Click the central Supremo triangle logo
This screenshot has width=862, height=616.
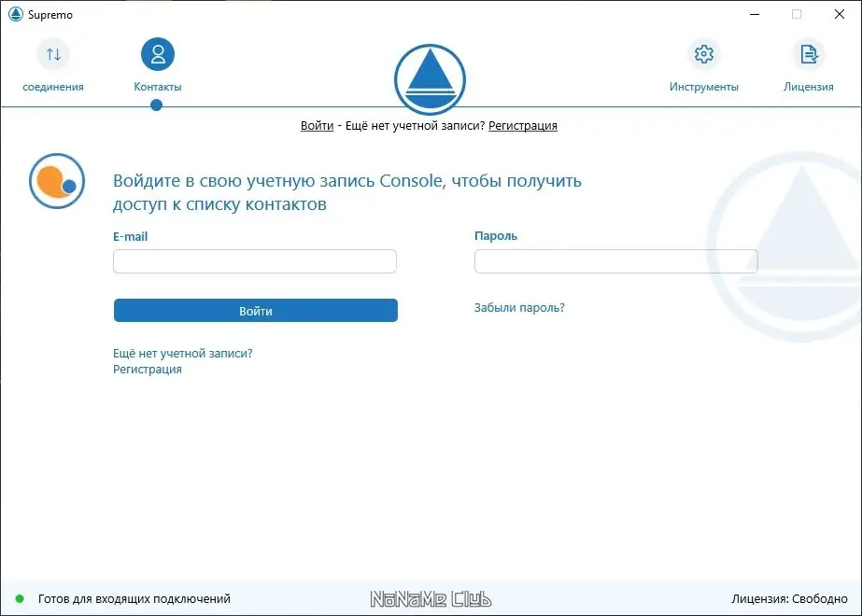430,79
